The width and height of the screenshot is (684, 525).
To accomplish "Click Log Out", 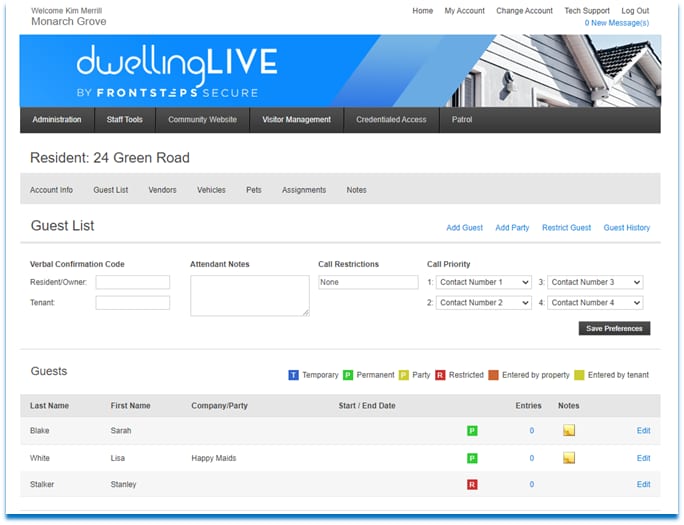I will click(x=635, y=11).
